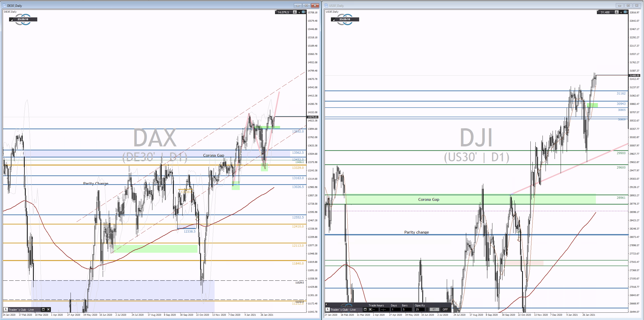Image resolution: width=644 pixels, height=320 pixels.
Task: Click current price tag 31488.00 on US30 axis
Action: [634, 75]
